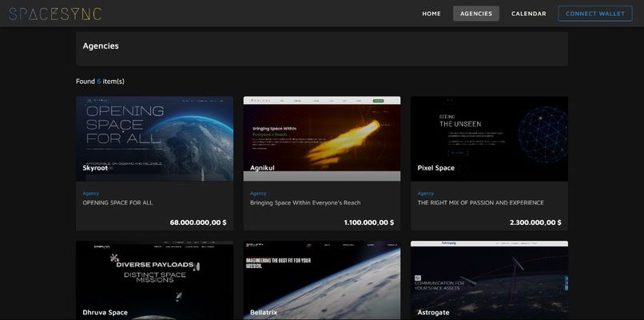644x320 pixels.
Task: Open the Dhruva Space agency thumbnail
Action: point(154,280)
